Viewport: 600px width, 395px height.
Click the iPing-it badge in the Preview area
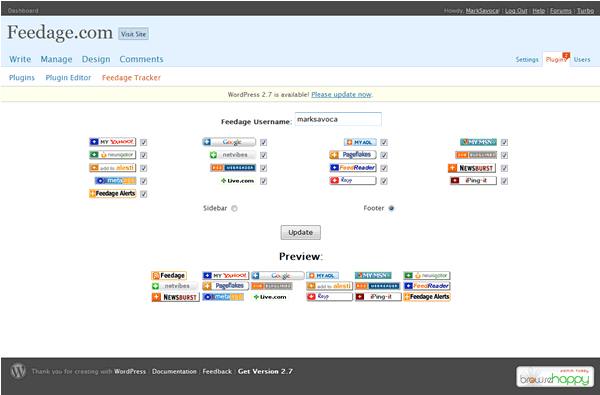[378, 297]
